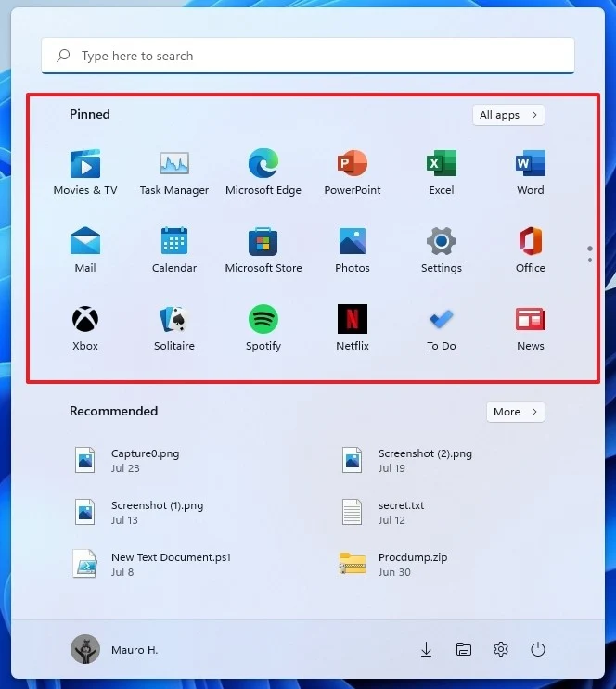This screenshot has height=689, width=616.
Task: Open the Netflix app
Action: coord(353,327)
